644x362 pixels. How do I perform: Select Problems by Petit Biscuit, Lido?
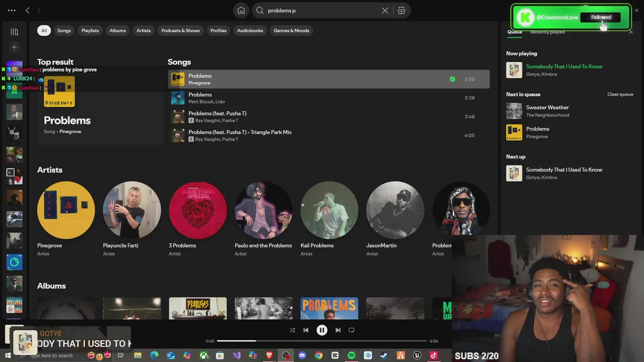329,98
